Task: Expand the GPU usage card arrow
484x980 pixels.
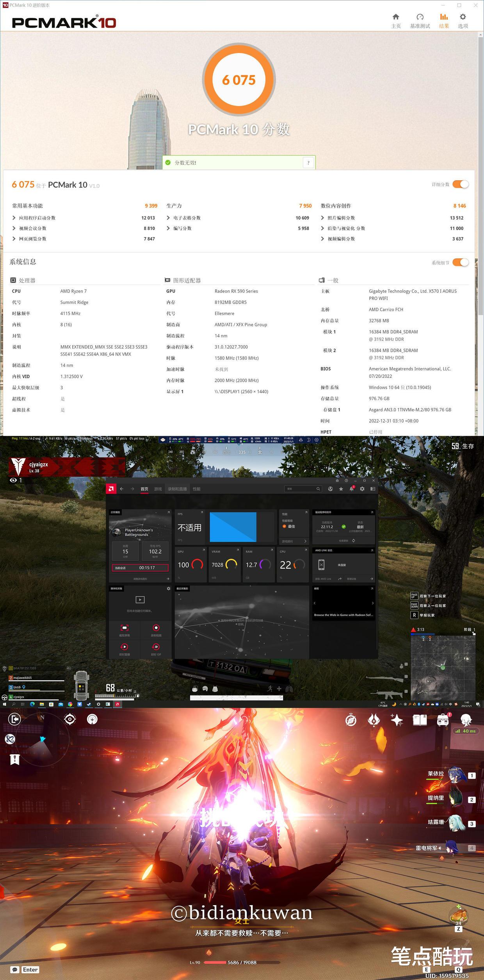Action: [204, 550]
